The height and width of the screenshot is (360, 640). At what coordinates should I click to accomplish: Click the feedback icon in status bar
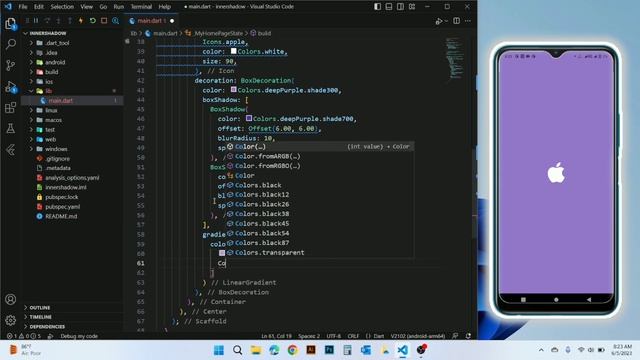tap(455, 336)
